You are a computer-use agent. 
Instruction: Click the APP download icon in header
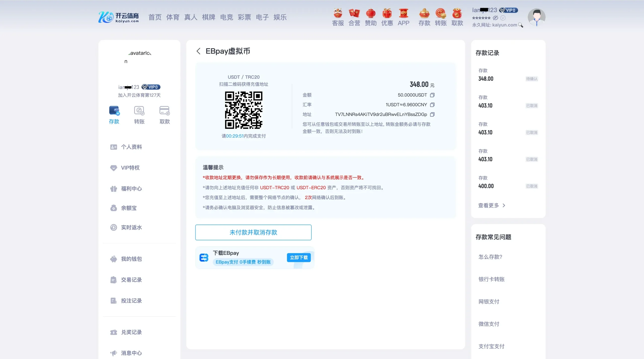pyautogui.click(x=404, y=14)
